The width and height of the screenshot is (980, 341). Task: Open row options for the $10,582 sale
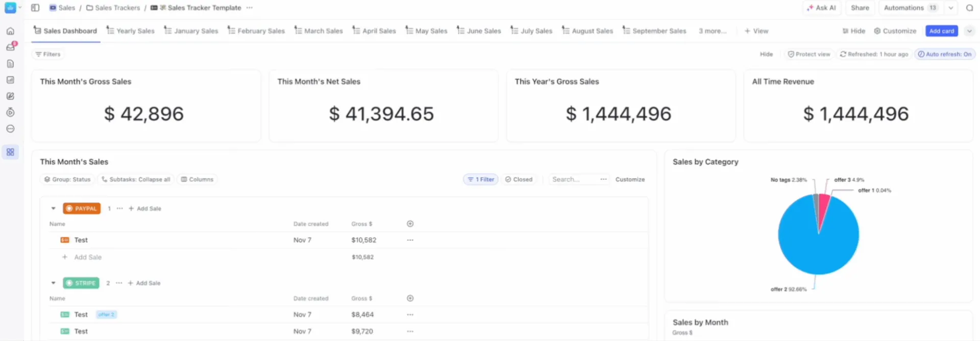410,240
